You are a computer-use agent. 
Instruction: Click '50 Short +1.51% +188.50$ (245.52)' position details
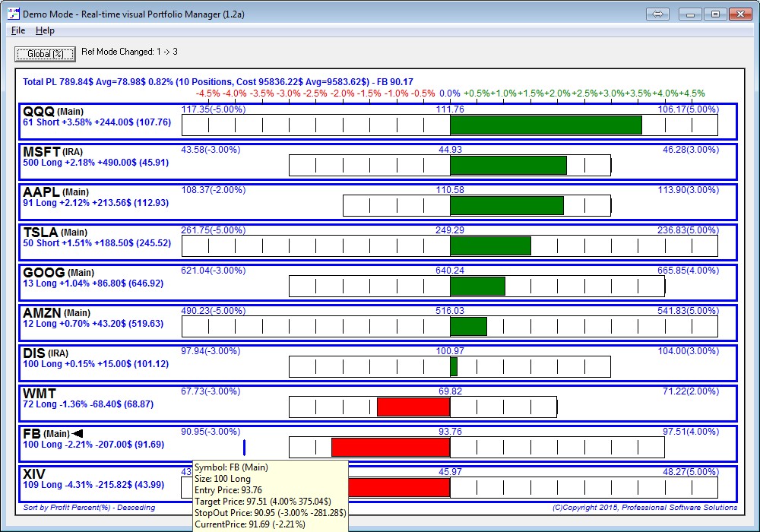(97, 242)
